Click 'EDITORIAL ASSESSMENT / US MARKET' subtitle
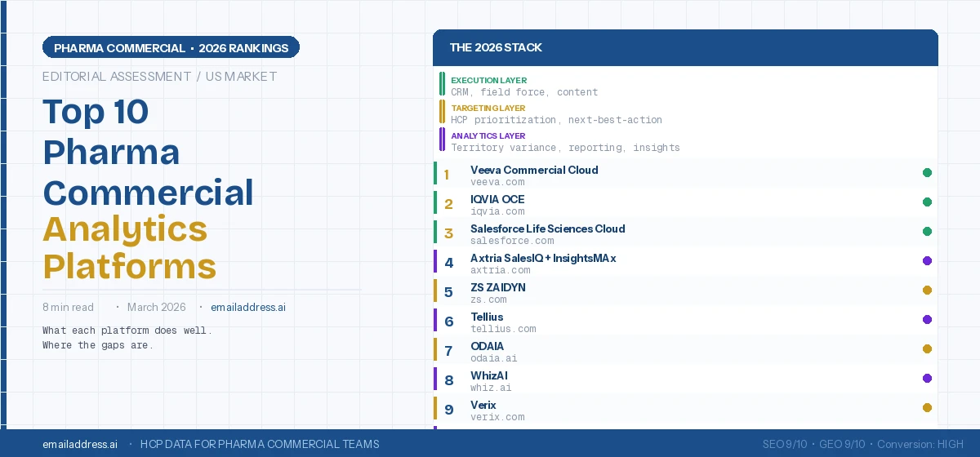 [160, 77]
